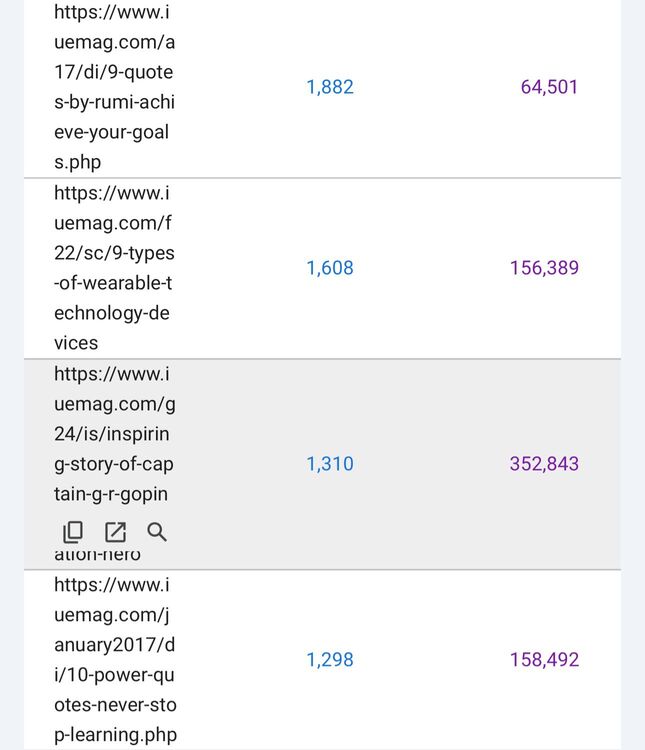This screenshot has width=645, height=750.
Task: Select the 1,608 clicks figure
Action: click(330, 268)
